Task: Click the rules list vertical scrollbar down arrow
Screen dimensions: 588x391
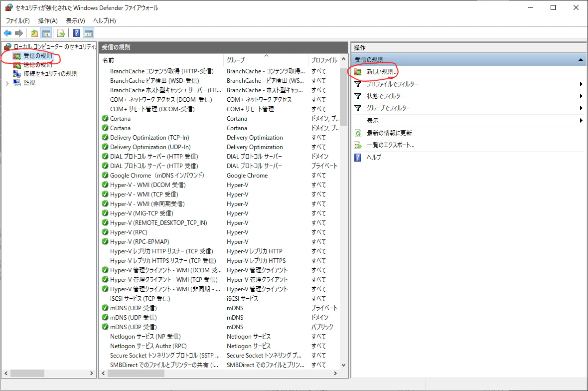Action: point(343,365)
